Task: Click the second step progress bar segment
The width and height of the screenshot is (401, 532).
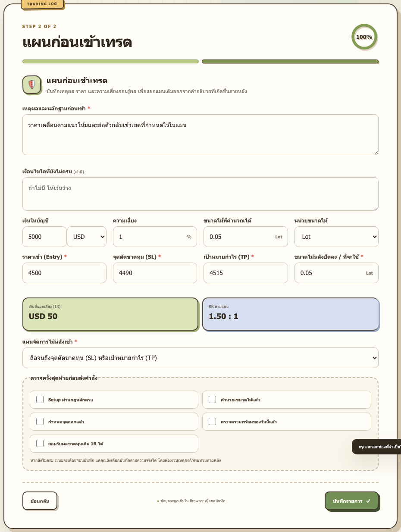Action: (x=290, y=62)
